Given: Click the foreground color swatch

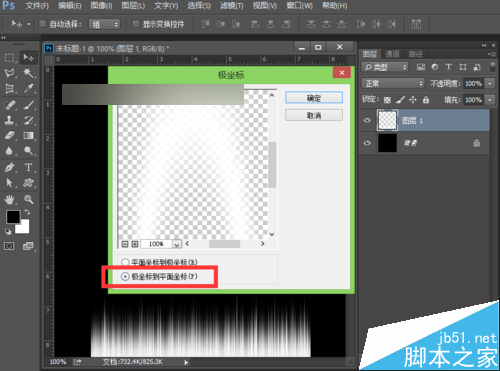Looking at the screenshot, I should [13, 217].
